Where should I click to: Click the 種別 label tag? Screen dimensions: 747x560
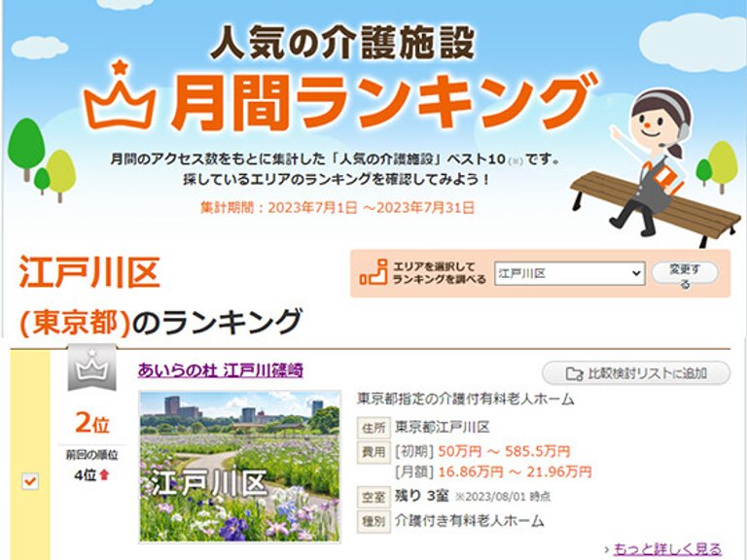coord(373,521)
